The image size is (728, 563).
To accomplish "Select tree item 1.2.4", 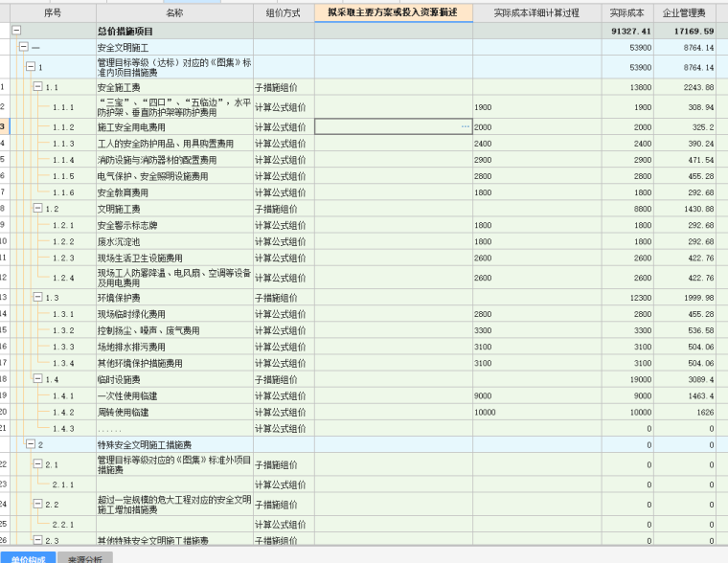I will point(63,278).
